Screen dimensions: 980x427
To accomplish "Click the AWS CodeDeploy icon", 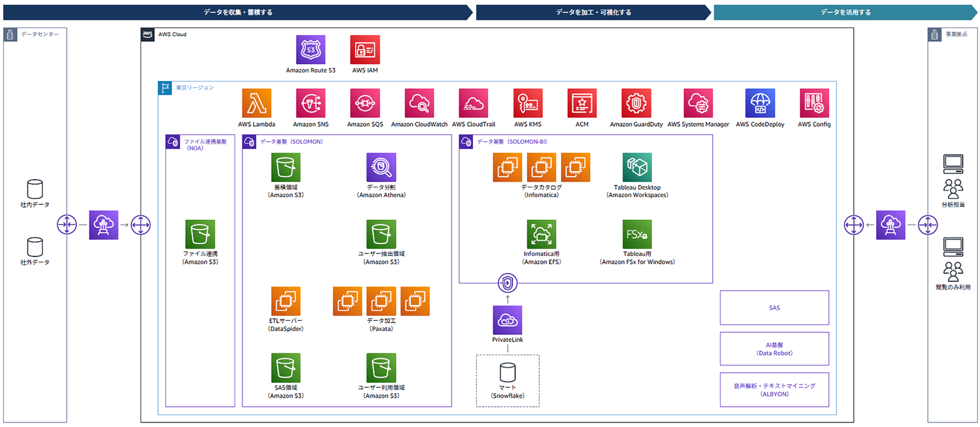I will point(760,103).
